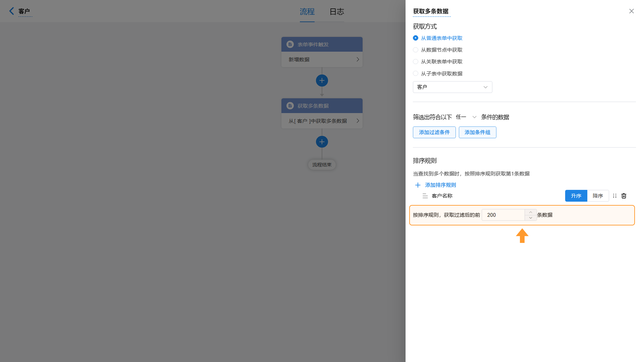Set sort order to 升序
This screenshot has height=362, width=644.
[576, 196]
